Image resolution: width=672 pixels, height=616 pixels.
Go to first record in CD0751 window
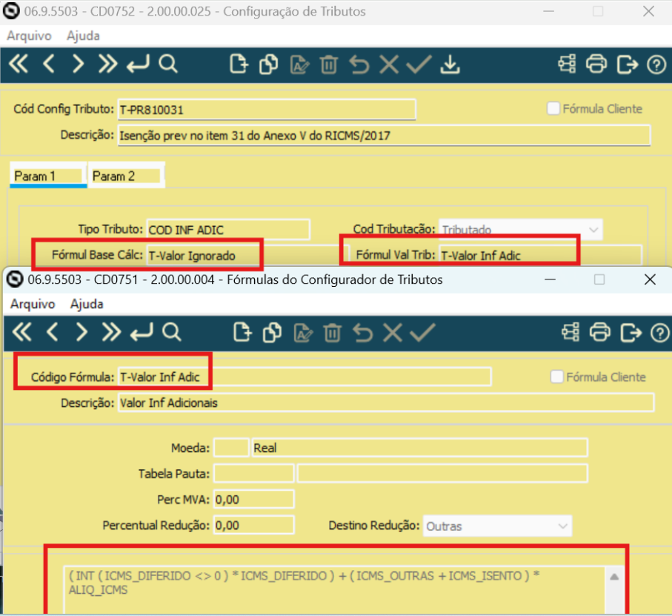point(22,333)
